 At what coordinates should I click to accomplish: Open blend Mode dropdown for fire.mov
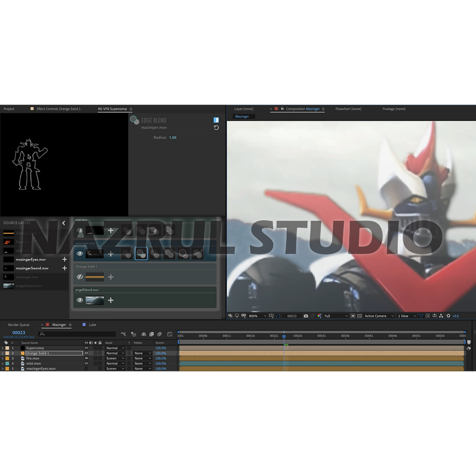pyautogui.click(x=115, y=358)
